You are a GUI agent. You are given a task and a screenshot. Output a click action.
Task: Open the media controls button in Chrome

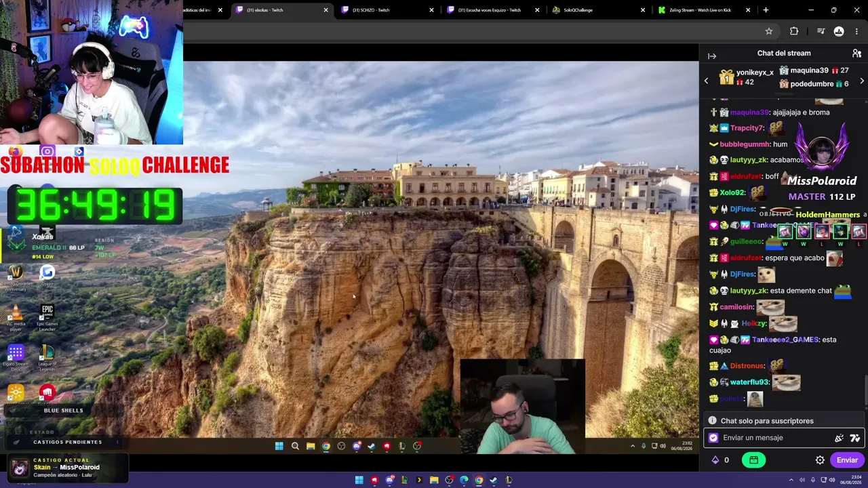[x=821, y=31]
